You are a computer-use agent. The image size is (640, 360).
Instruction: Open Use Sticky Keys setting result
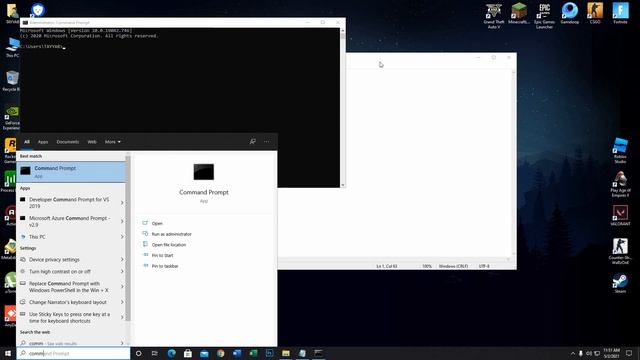68,318
